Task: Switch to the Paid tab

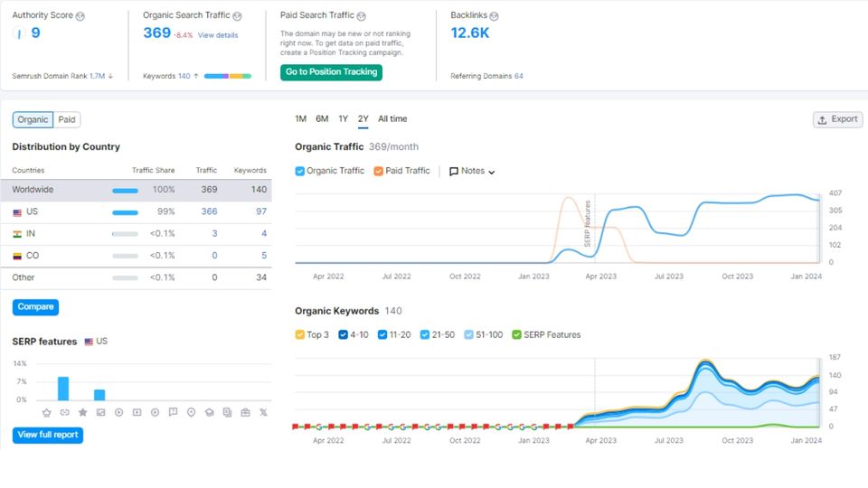Action: click(x=67, y=119)
